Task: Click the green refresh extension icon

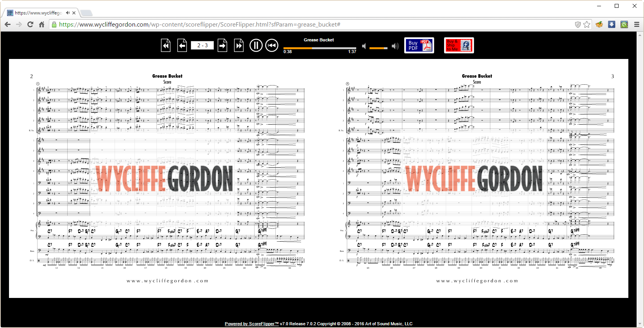Action: tap(624, 24)
